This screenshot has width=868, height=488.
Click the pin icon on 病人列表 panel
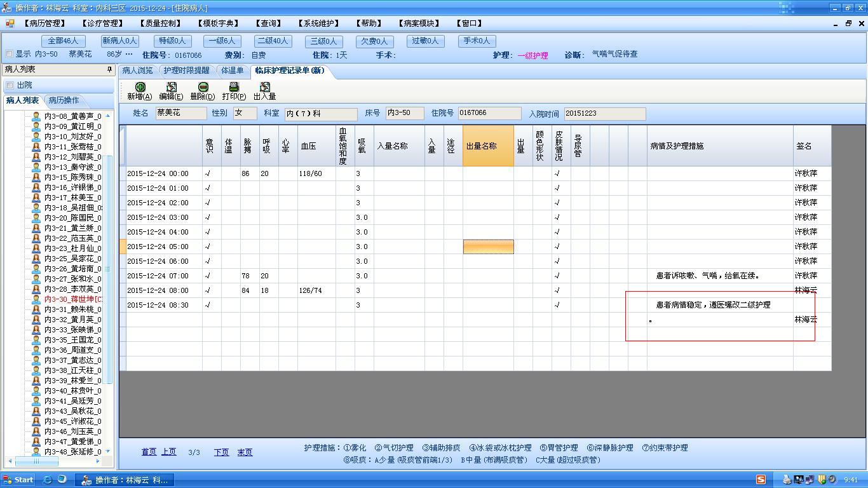(x=109, y=69)
